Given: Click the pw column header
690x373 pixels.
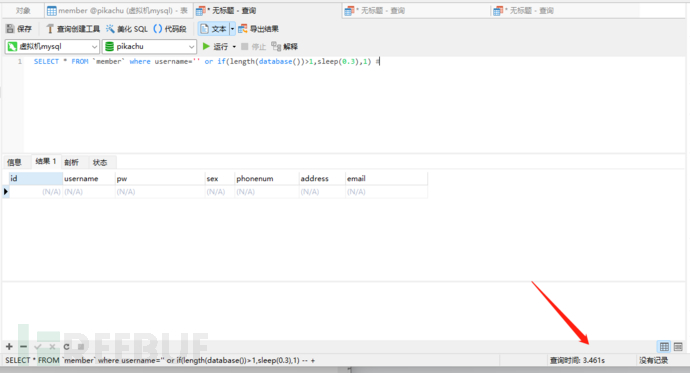Looking at the screenshot, I should click(160, 178).
